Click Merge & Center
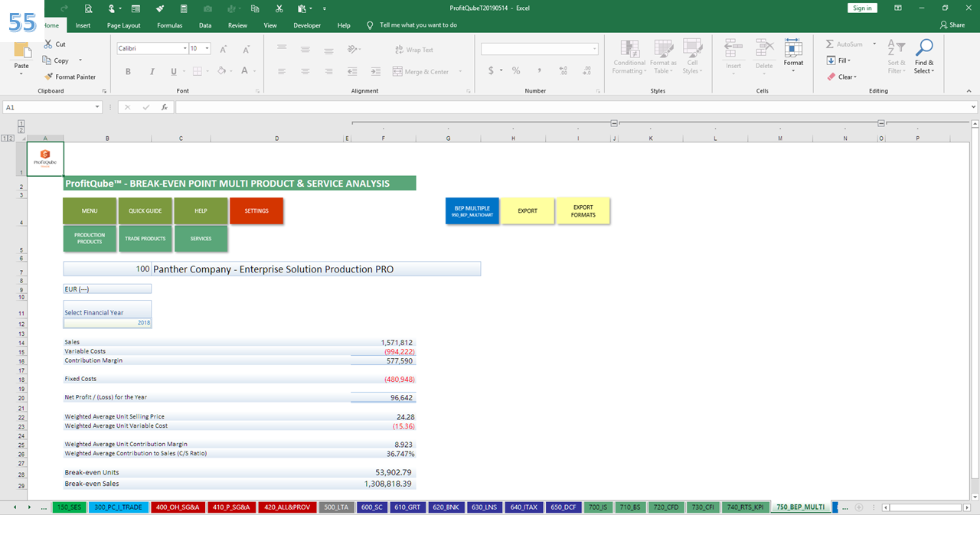The height and width of the screenshot is (551, 980). [x=421, y=71]
